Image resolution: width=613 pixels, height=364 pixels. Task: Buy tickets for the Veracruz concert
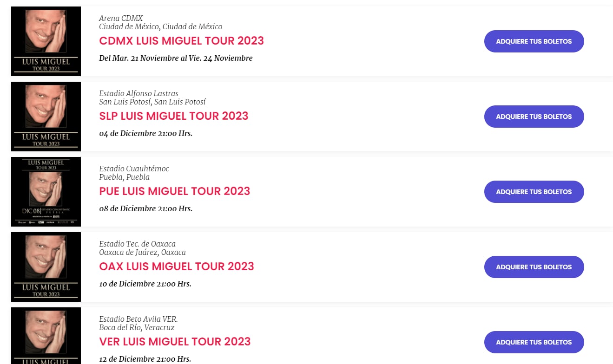(x=534, y=342)
